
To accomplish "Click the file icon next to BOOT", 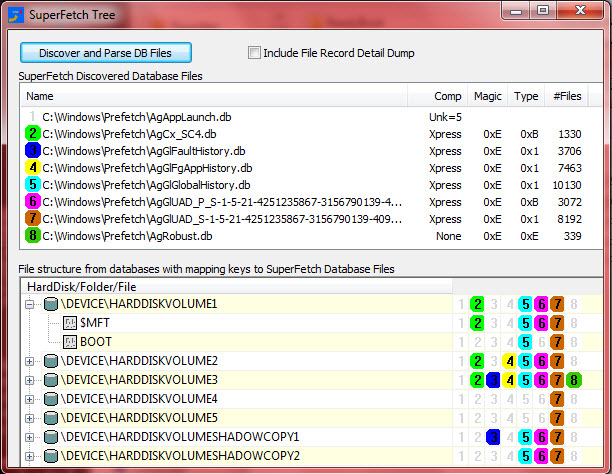I will tap(70, 342).
